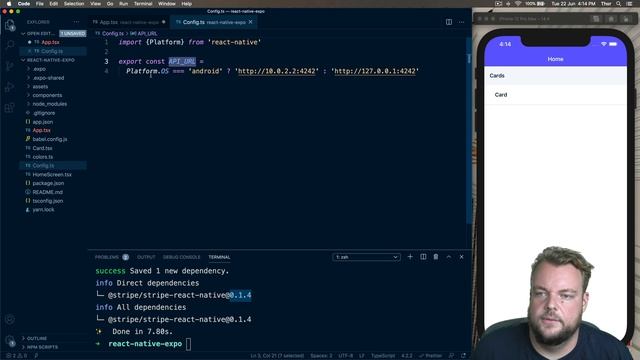Expand the .expo folder
The width and height of the screenshot is (640, 360).
[39, 69]
